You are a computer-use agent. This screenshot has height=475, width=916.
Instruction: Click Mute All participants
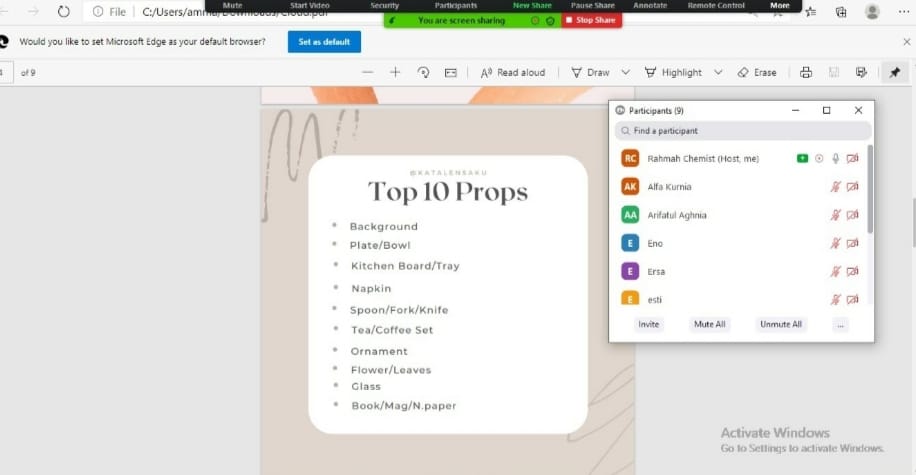tap(710, 324)
